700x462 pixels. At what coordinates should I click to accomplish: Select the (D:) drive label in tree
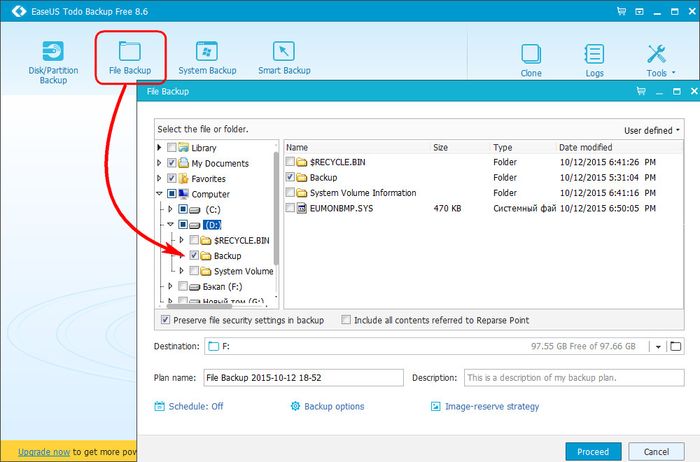pyautogui.click(x=212, y=225)
